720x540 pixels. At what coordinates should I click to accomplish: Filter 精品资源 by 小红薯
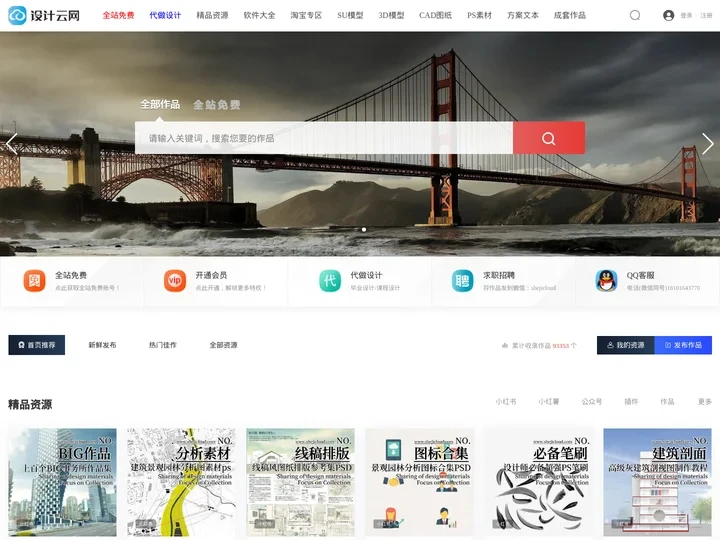coord(549,401)
